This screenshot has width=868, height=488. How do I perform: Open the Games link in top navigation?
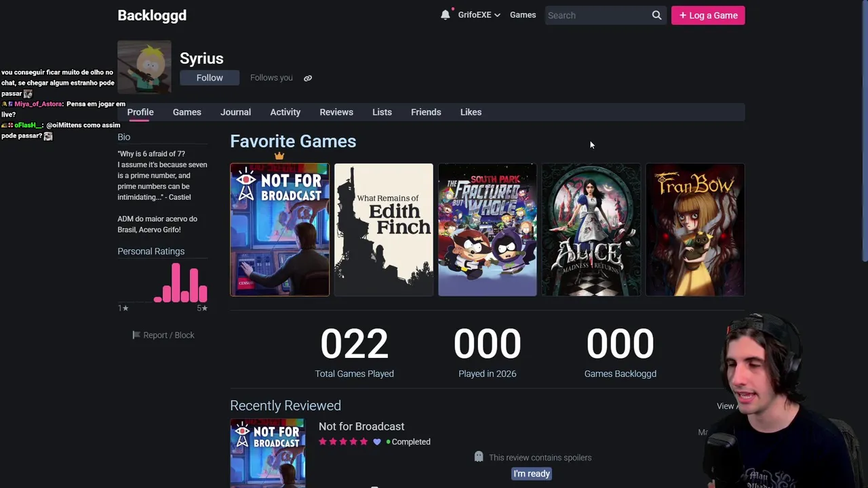(x=523, y=15)
